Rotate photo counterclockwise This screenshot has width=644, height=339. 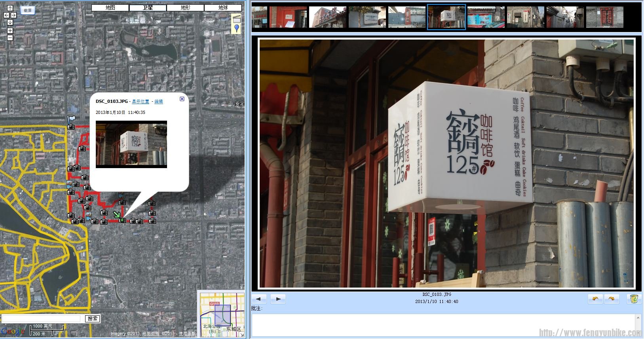click(x=595, y=299)
